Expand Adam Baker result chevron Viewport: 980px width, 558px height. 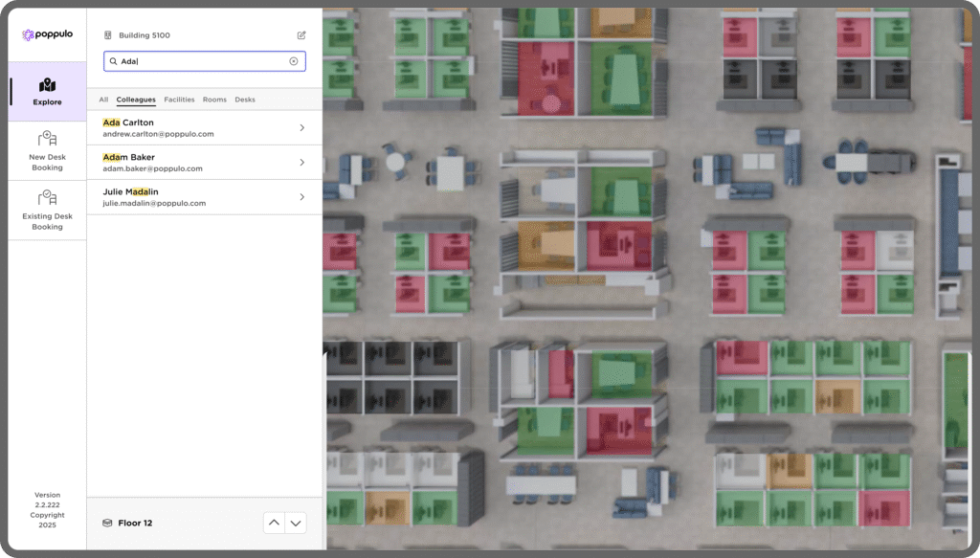click(301, 163)
